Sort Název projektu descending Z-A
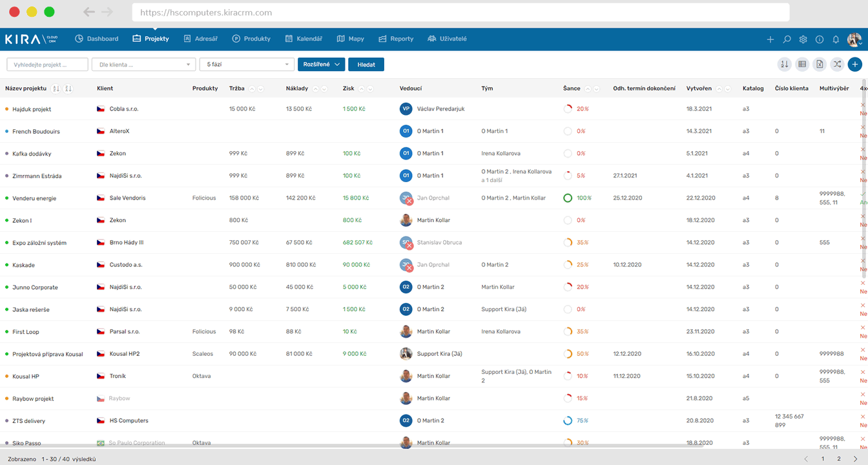Viewport: 868px width, 465px height. (68, 88)
